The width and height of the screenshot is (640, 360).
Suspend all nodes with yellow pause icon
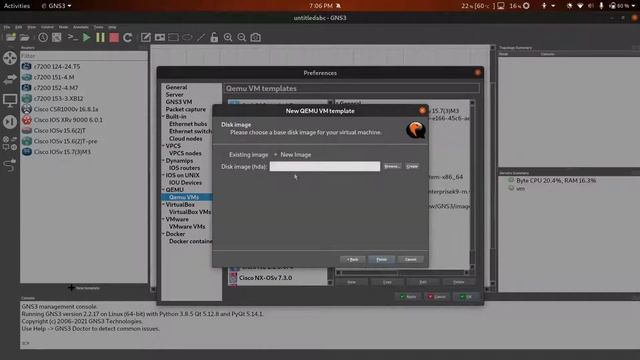[100, 38]
